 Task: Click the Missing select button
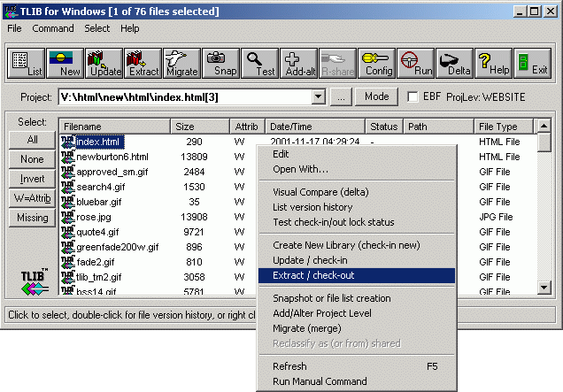tap(33, 218)
